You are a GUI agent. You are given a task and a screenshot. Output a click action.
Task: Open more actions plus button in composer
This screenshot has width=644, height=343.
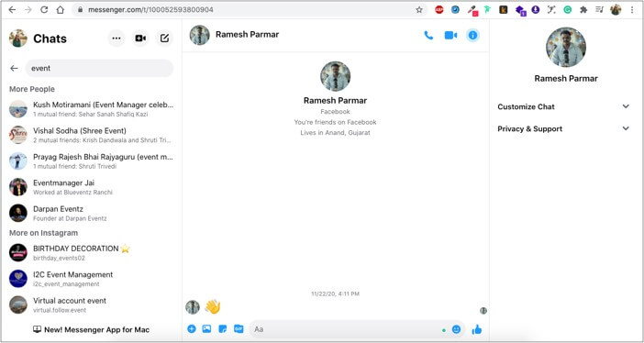192,328
